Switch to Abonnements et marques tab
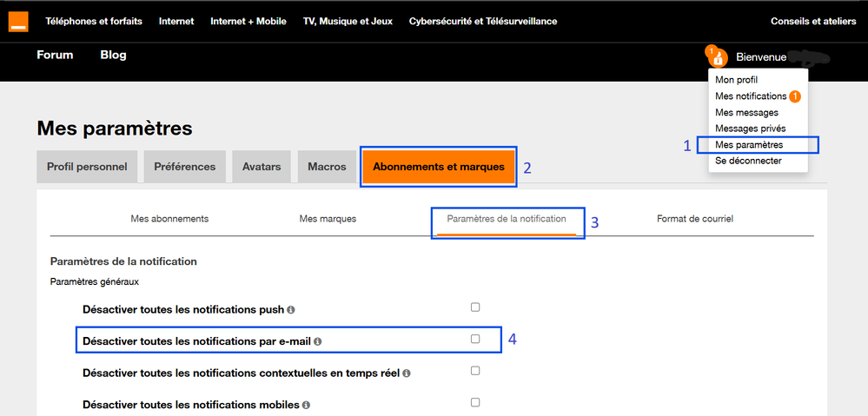Viewport: 868px width, 416px height. tap(439, 167)
